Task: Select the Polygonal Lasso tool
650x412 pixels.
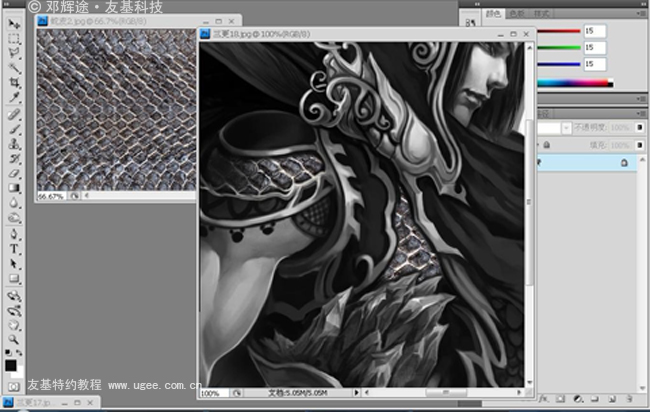Action: pyautogui.click(x=14, y=53)
